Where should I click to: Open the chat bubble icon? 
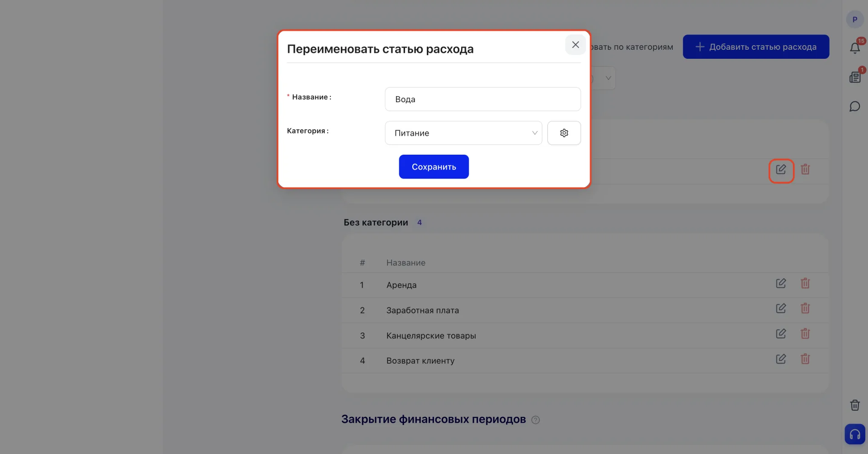click(855, 107)
